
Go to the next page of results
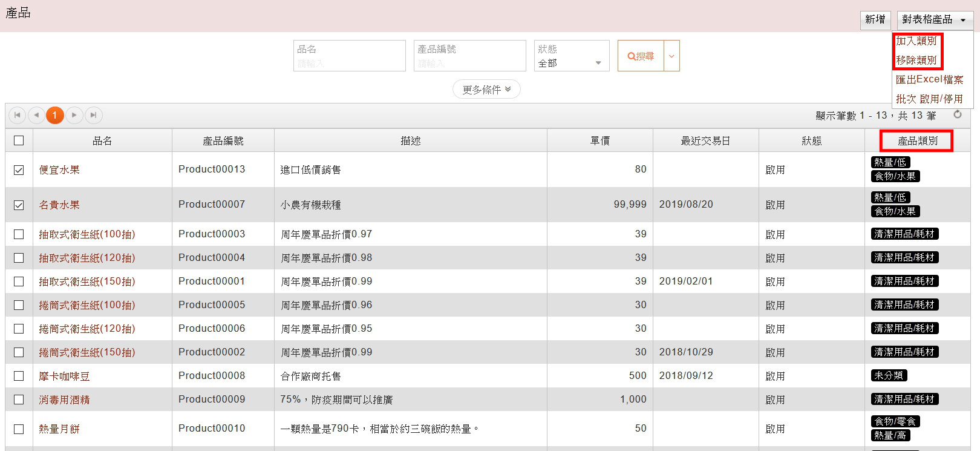pyautogui.click(x=74, y=115)
